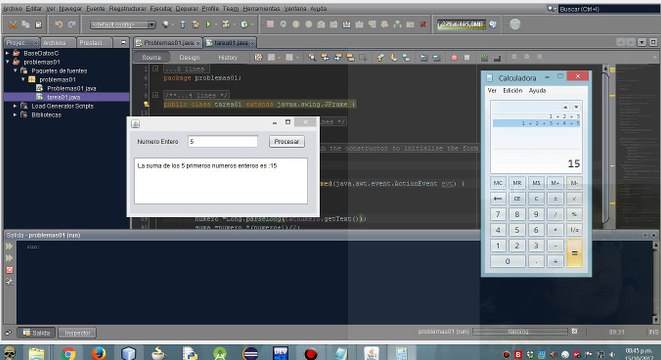Open the calculator Ver menu
This screenshot has width=661, height=360.
point(492,91)
